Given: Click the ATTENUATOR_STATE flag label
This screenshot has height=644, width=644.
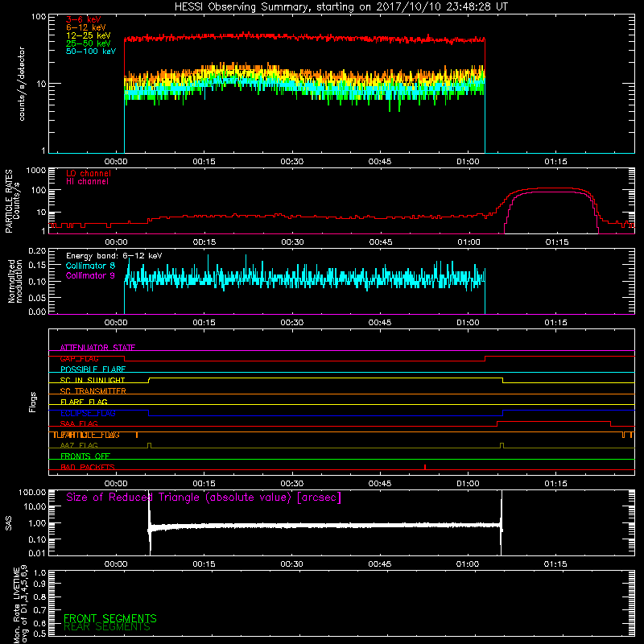Looking at the screenshot, I should coord(97,348).
